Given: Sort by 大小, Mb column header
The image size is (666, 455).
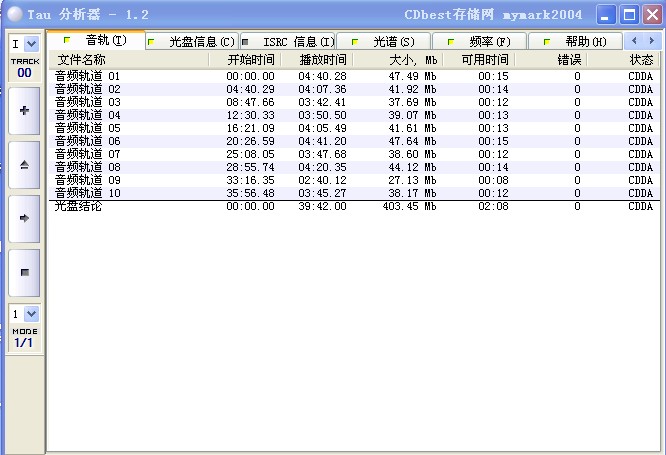Looking at the screenshot, I should tap(398, 60).
